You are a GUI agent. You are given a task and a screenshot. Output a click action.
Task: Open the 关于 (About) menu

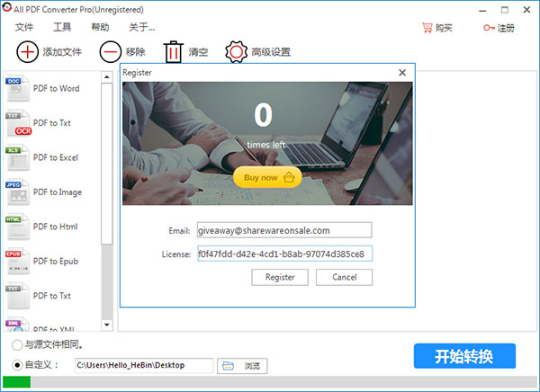(x=142, y=27)
